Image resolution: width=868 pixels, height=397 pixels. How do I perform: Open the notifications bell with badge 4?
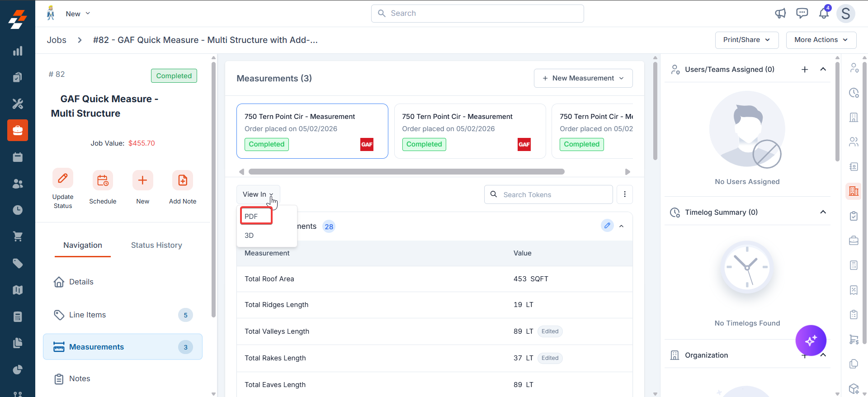click(x=824, y=13)
